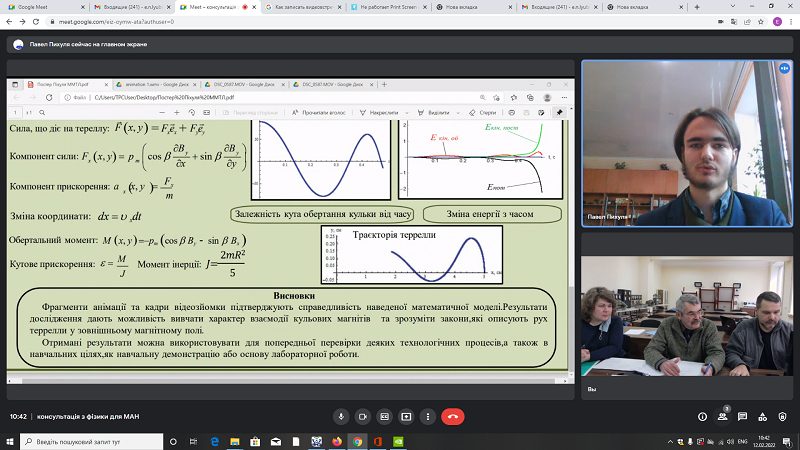Open the three-dot more options menu

(428, 417)
